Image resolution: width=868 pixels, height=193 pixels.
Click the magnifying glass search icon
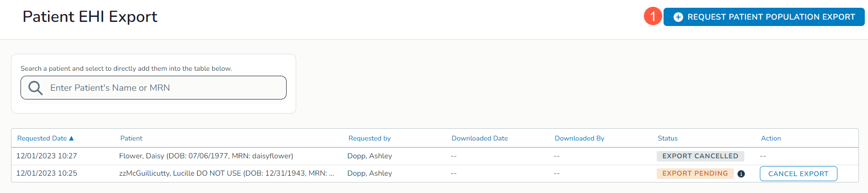pyautogui.click(x=36, y=88)
